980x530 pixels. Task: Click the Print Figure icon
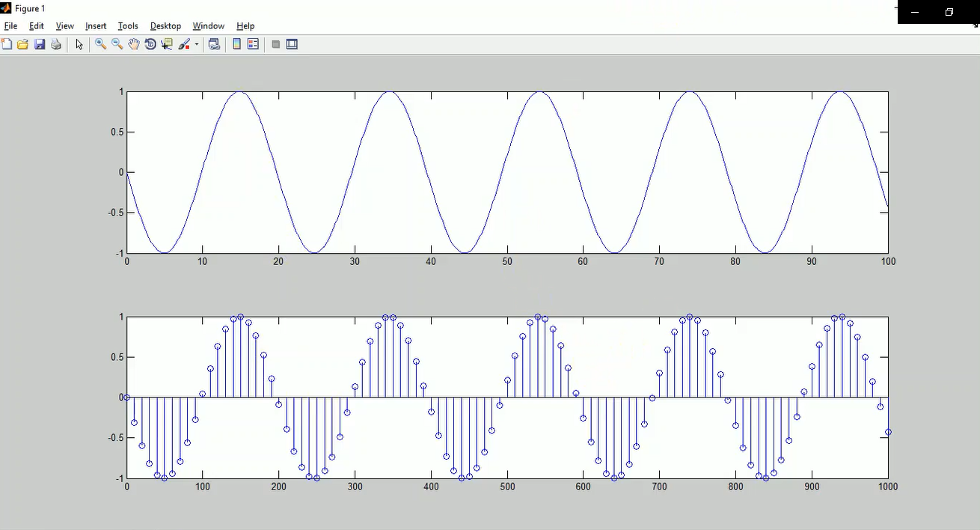56,44
